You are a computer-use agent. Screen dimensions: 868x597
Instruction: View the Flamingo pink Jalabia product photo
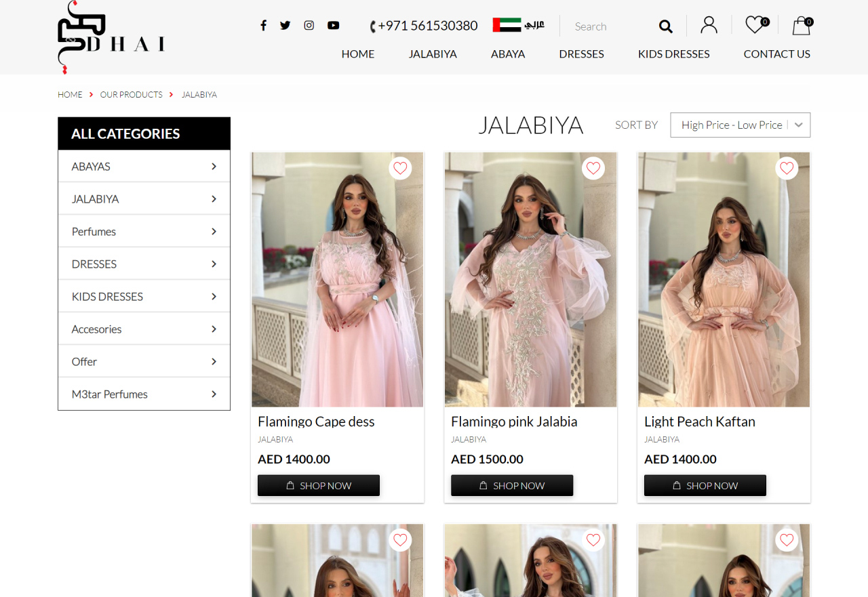(530, 279)
